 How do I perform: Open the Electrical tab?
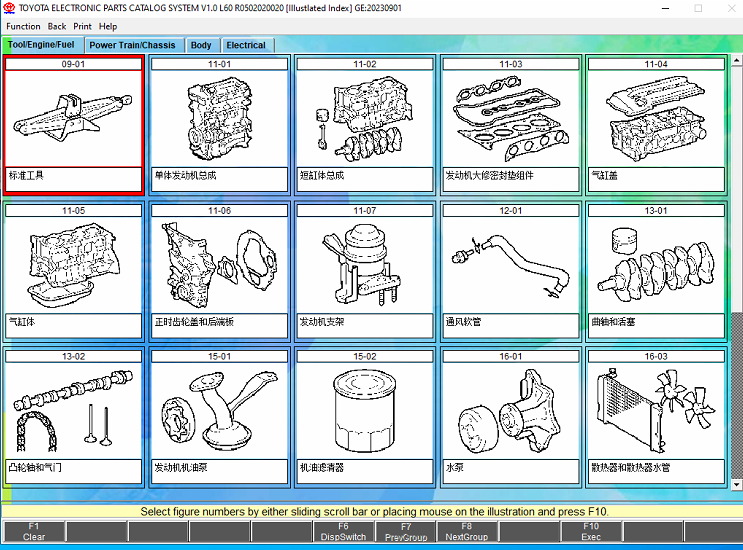(246, 45)
